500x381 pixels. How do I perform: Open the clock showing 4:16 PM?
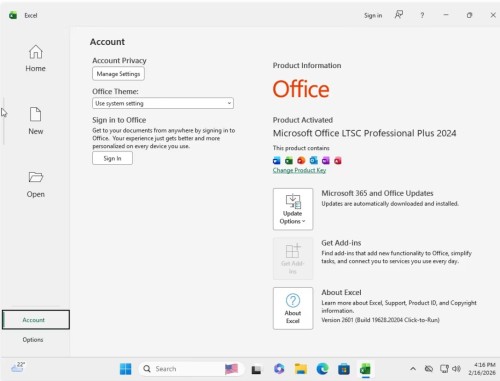(482, 369)
